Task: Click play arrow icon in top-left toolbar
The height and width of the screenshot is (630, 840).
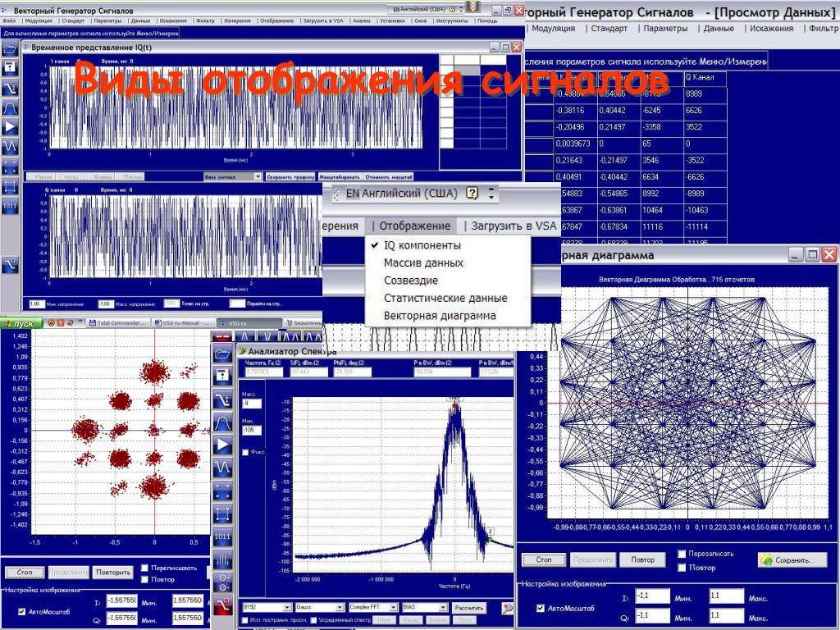Action: coord(10,127)
